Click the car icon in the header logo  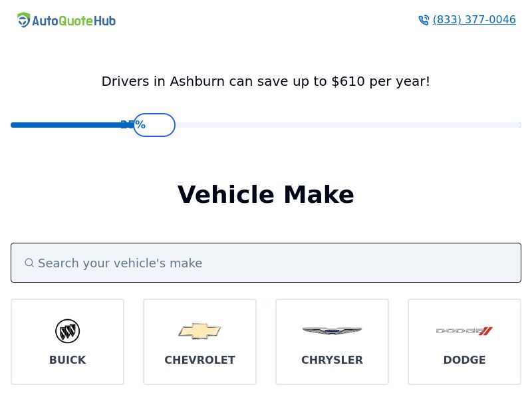[x=25, y=20]
